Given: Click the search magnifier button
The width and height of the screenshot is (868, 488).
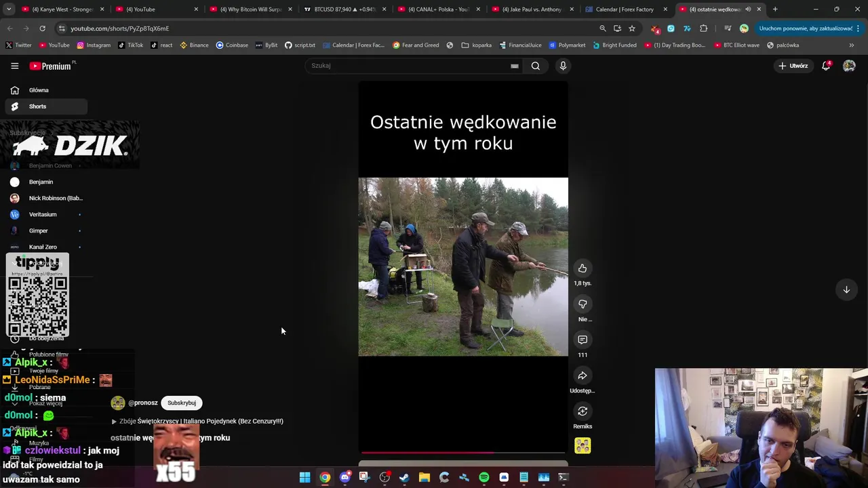Looking at the screenshot, I should 536,66.
